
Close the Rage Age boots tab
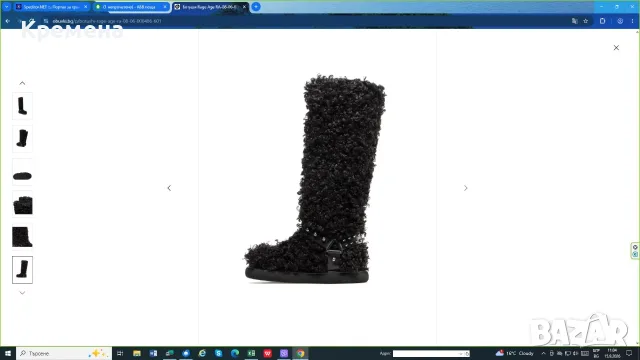coord(244,7)
